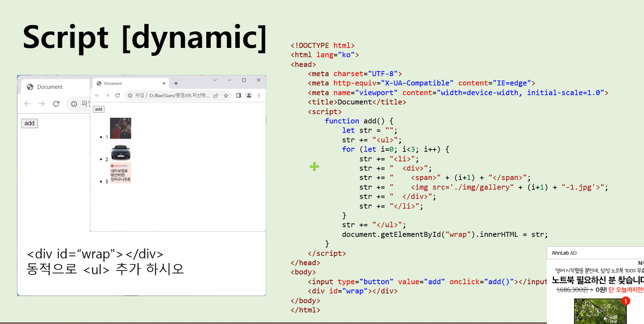This screenshot has height=324, width=644.
Task: Minimize front browser window
Action: [230, 80]
